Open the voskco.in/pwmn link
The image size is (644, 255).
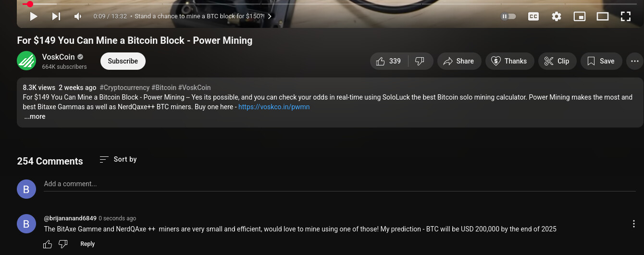tap(274, 107)
